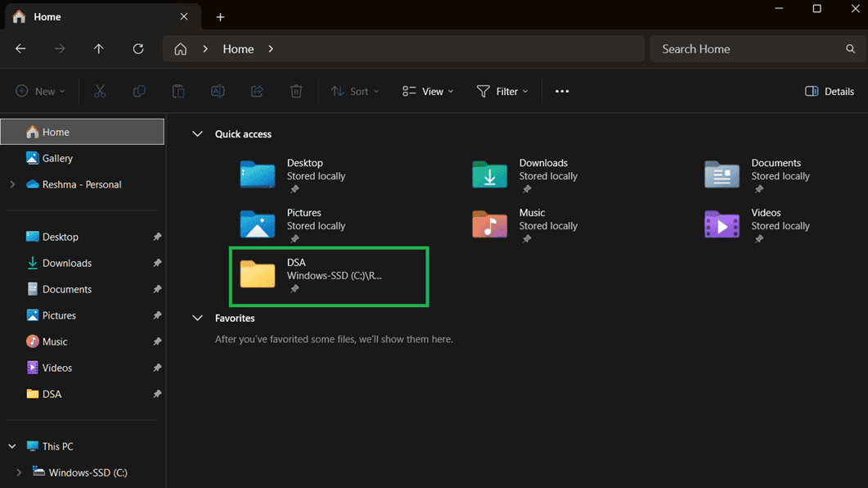Click the Copy icon in toolbar
The image size is (868, 488).
(139, 92)
